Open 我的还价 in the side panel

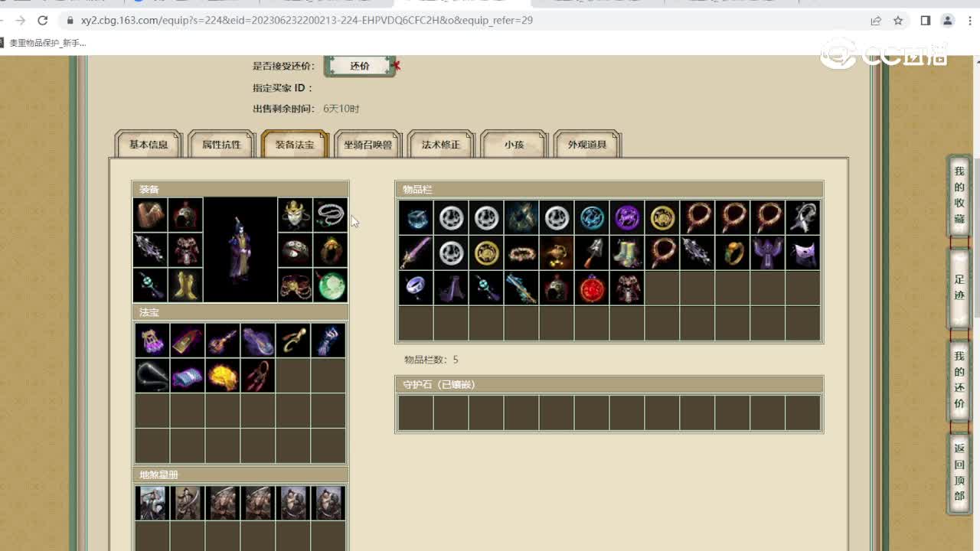click(x=959, y=380)
